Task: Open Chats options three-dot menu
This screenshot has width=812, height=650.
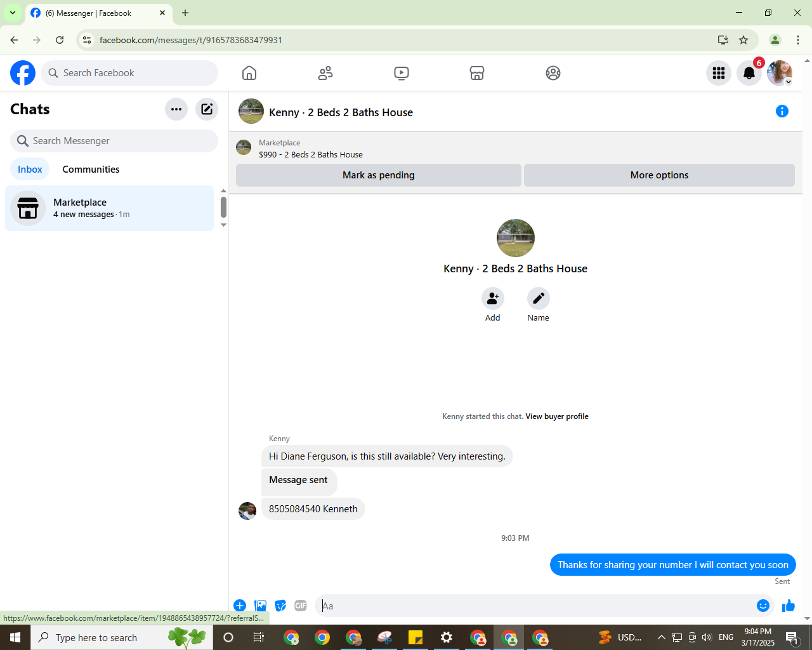Action: [176, 109]
